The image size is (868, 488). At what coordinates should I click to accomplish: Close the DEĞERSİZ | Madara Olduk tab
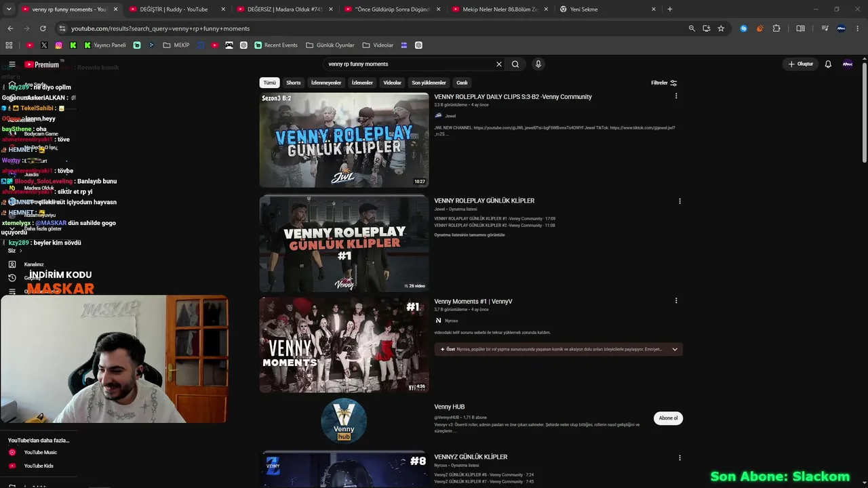(x=330, y=9)
